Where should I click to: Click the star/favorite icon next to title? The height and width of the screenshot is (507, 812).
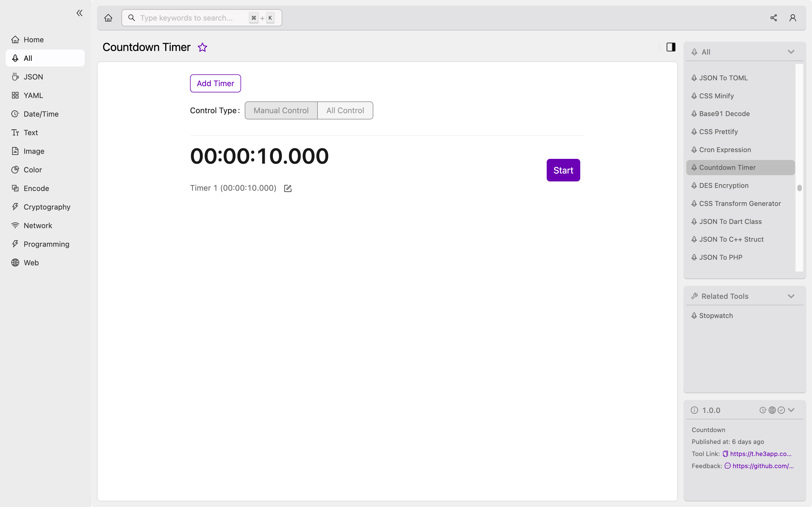pyautogui.click(x=202, y=47)
